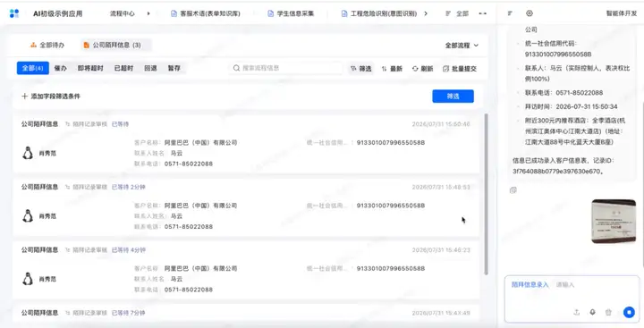
Task: Open the uploaded photo thumbnail in chat
Action: coord(614,222)
